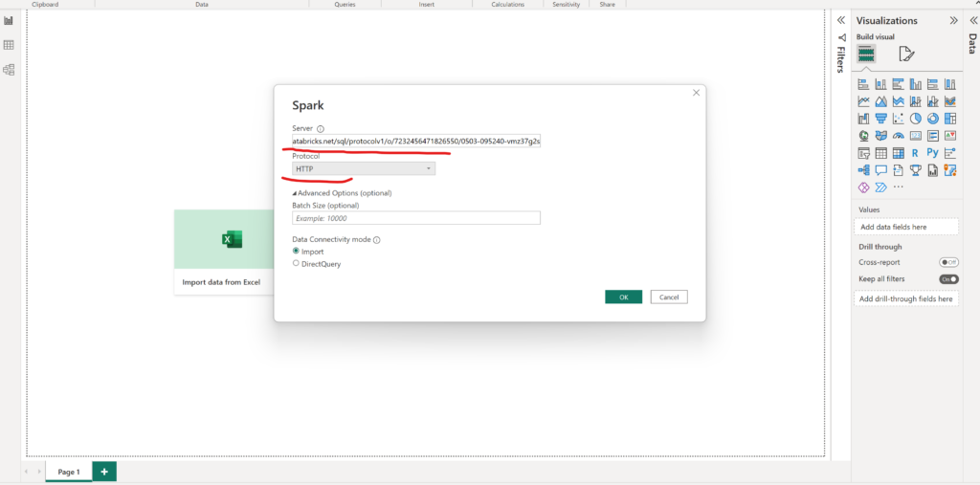Cancel the Spark connection dialog
Image resolution: width=980 pixels, height=485 pixels.
[x=669, y=297]
